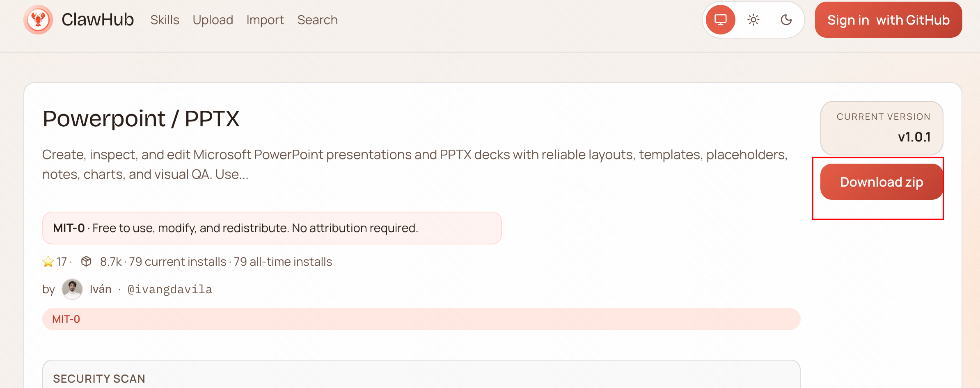Click the gold star rating icon
Viewport: 980px width, 388px height.
click(48, 262)
